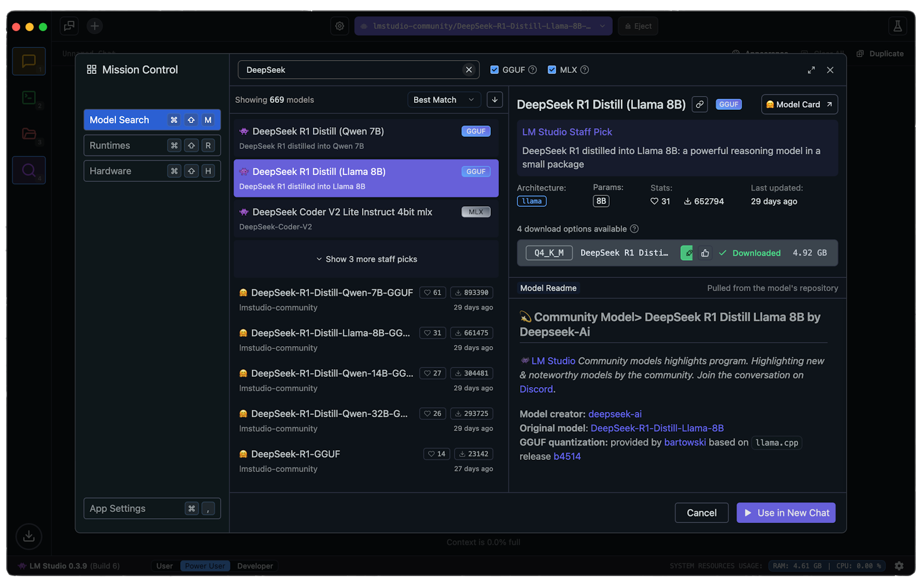This screenshot has height=583, width=924.
Task: Click the link icon beside DeepSeek R1 Distill title
Action: [x=699, y=105]
